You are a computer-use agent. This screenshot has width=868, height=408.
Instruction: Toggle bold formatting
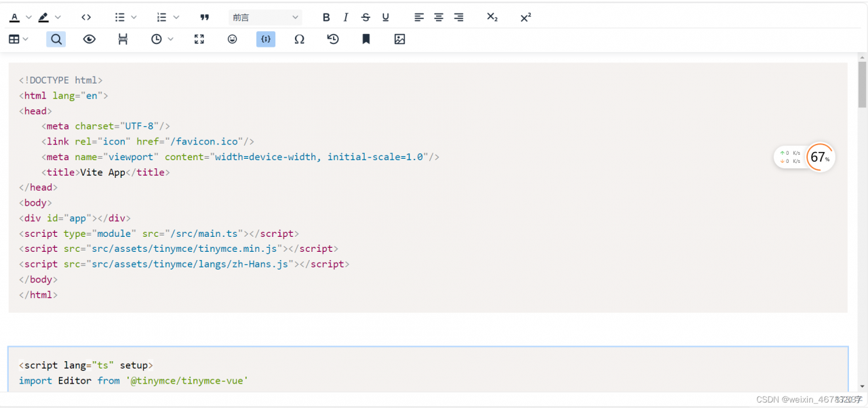pos(326,17)
